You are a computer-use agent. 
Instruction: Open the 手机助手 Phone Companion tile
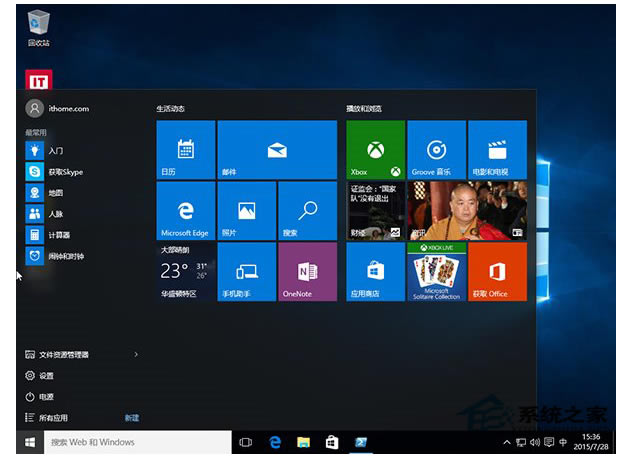tap(247, 272)
